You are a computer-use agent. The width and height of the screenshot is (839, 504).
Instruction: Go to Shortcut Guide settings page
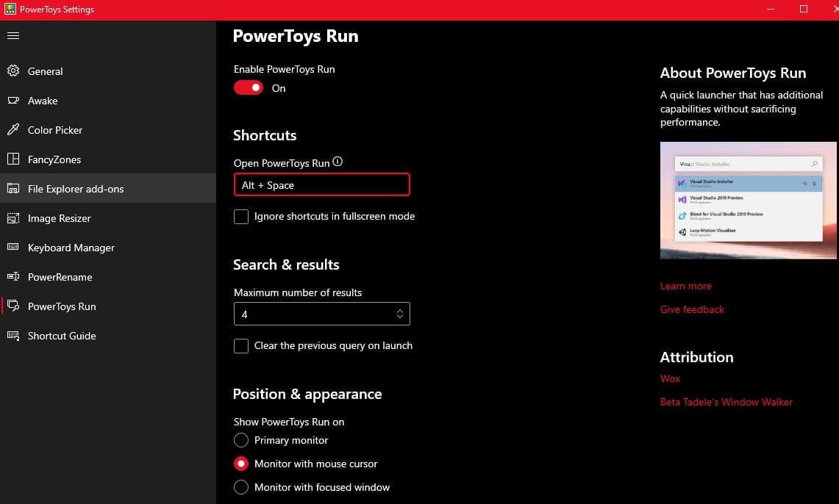(62, 336)
